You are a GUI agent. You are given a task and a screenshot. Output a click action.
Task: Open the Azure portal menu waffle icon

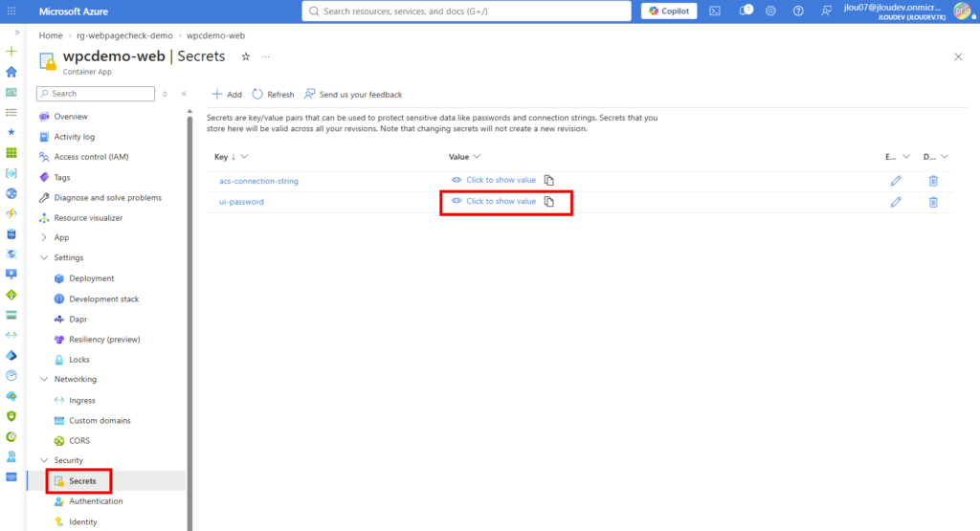11,11
